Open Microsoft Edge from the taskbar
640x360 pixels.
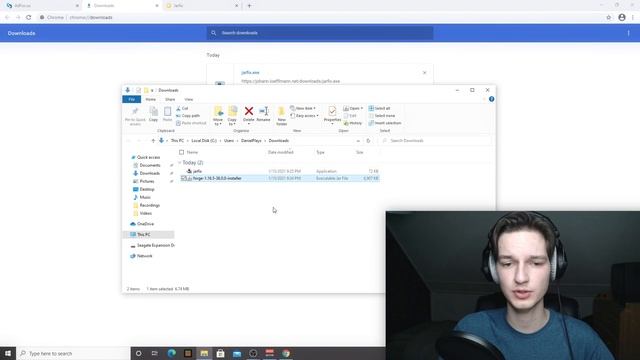[171, 353]
